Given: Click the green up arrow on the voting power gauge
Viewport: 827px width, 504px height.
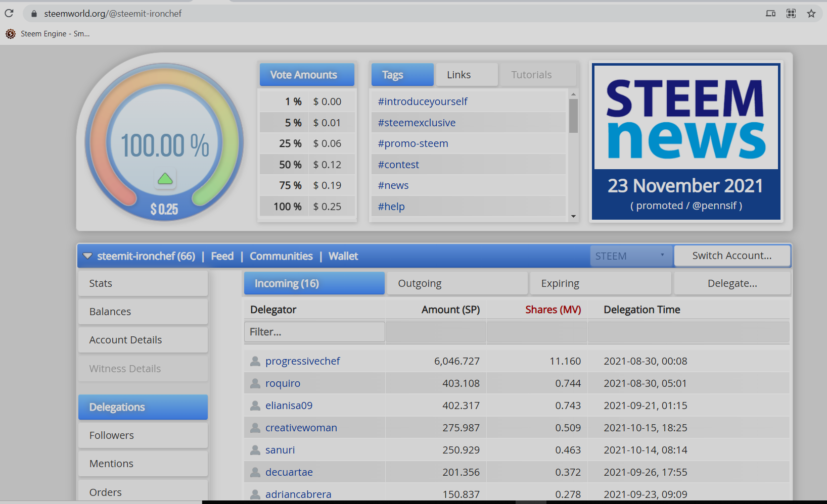Looking at the screenshot, I should click(165, 179).
